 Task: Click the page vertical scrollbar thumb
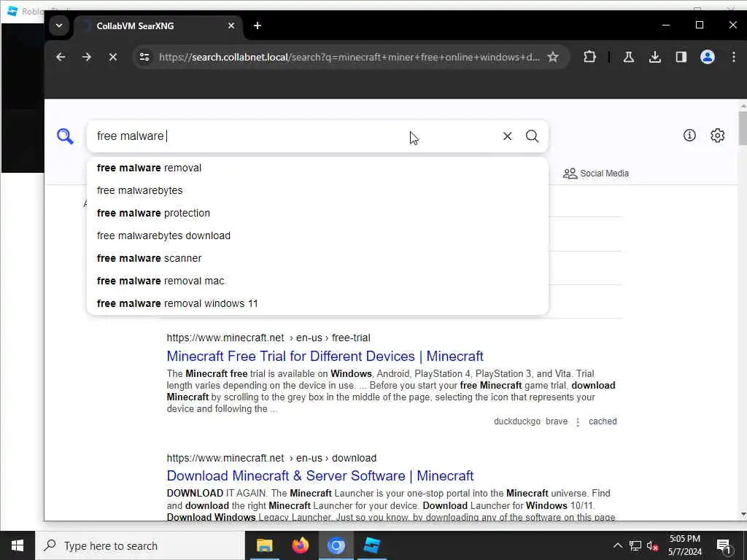coord(743,128)
